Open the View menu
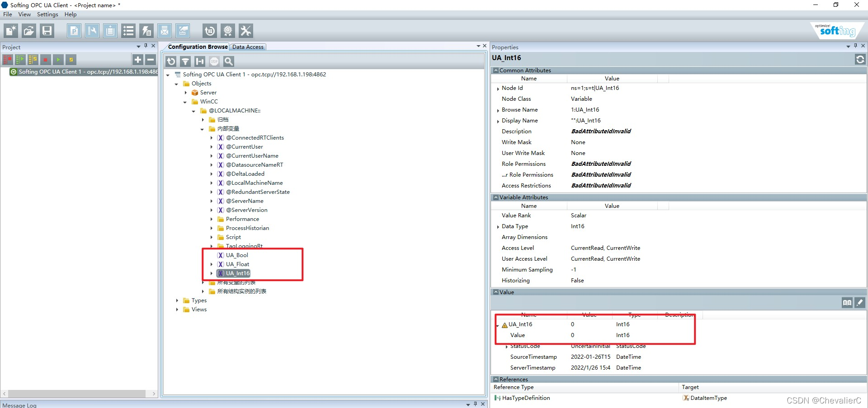 24,14
